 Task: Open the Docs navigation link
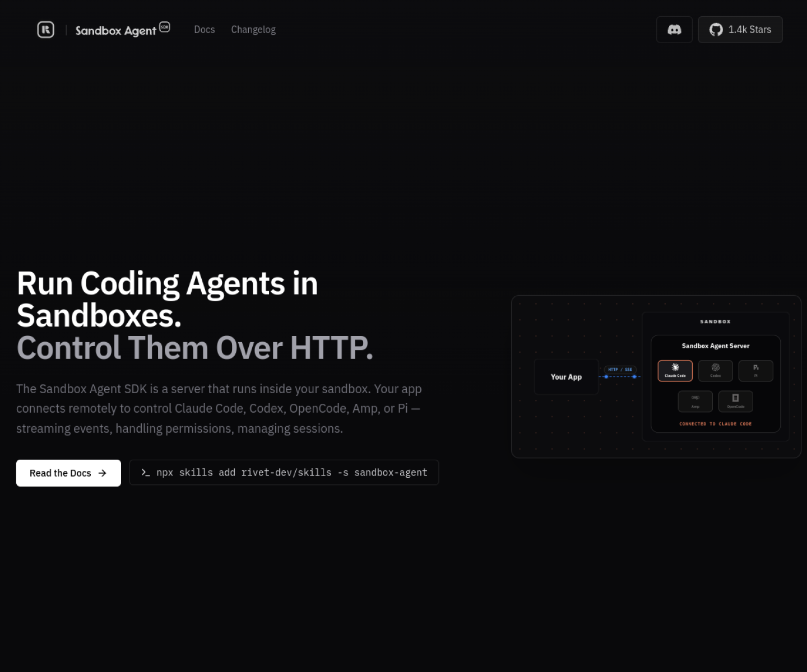205,30
